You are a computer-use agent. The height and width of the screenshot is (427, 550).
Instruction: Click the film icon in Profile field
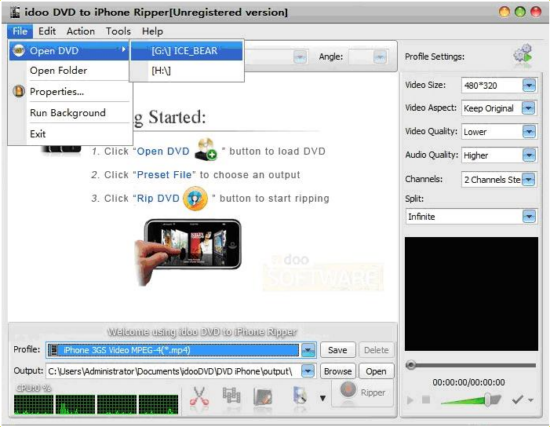[53, 350]
